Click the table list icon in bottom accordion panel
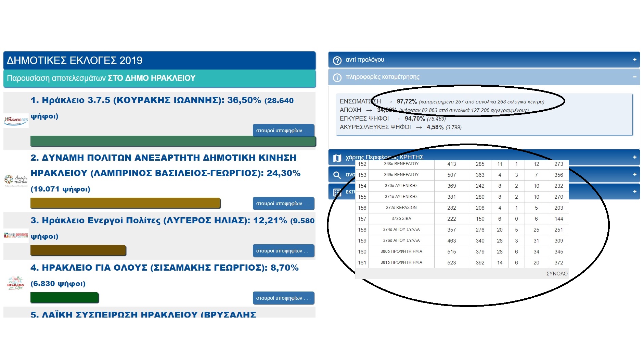Viewport: 644px width, 359px height. click(x=337, y=192)
